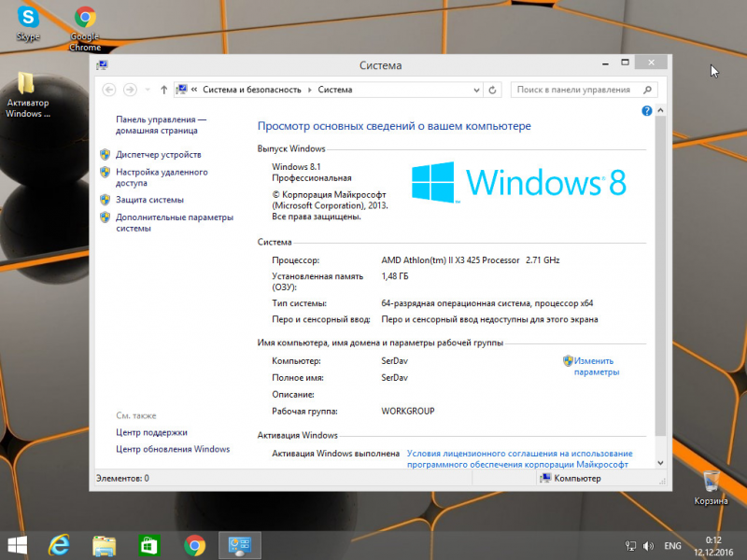Click the vertical scrollbar thumb
Image resolution: width=747 pixels, height=560 pixels.
[x=660, y=275]
